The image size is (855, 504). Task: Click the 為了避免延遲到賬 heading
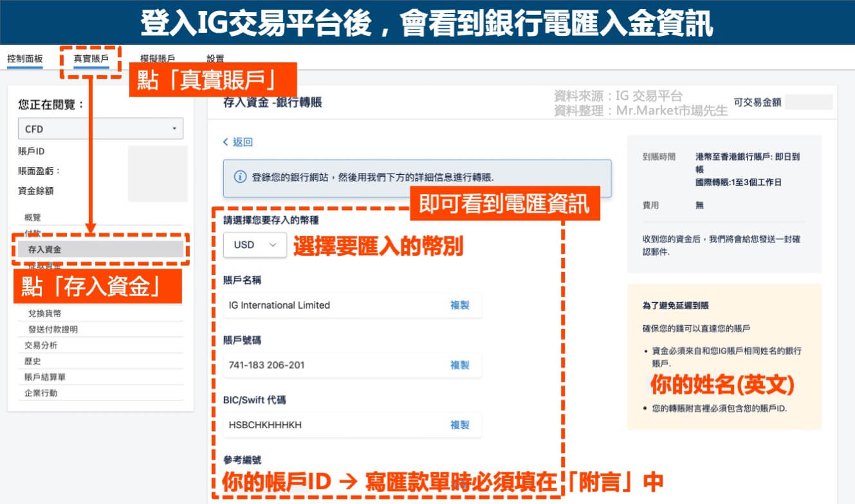click(x=675, y=307)
